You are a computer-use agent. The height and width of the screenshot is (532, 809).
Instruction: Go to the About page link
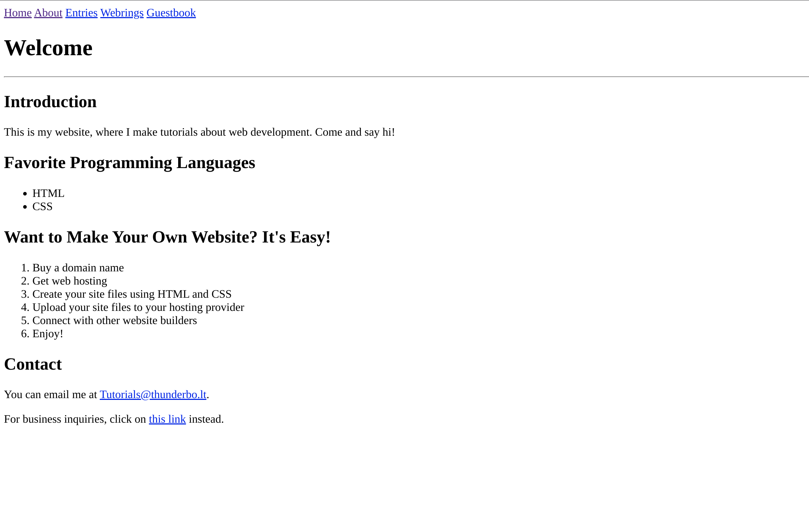[x=48, y=13]
